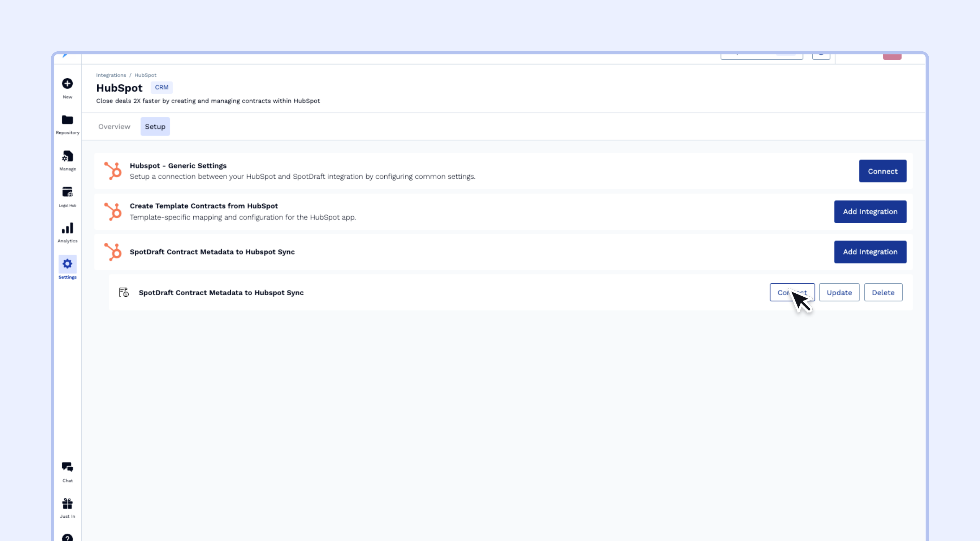Go to Legal Hub in sidebar
The image size is (980, 541).
[x=67, y=192]
